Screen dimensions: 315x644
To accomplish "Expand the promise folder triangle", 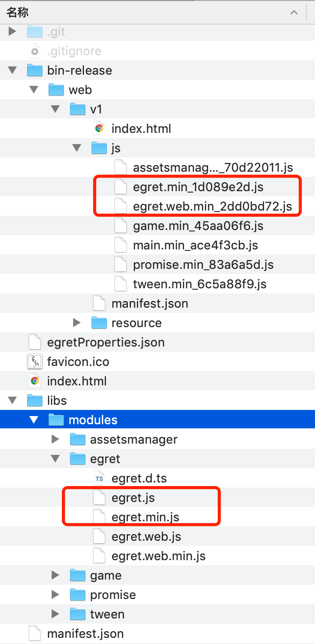I will click(56, 595).
